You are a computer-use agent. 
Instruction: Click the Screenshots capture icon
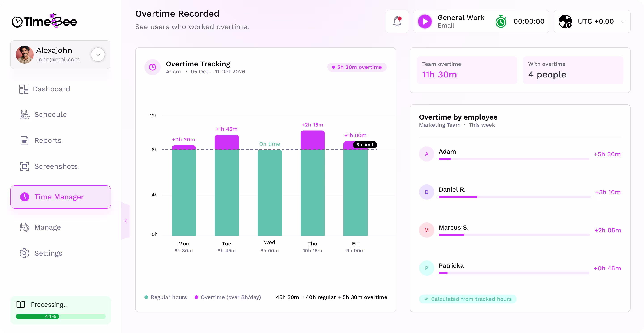pos(25,166)
